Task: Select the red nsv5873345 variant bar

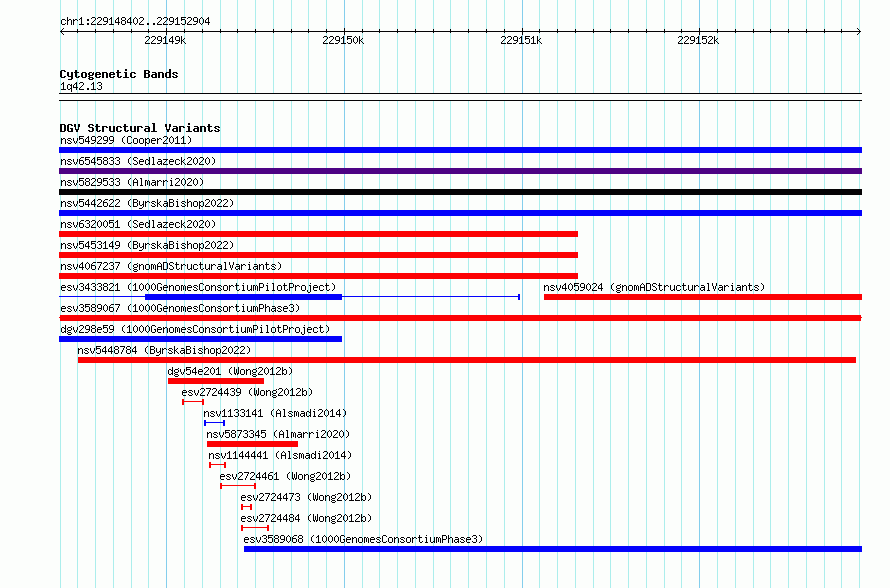Action: click(x=253, y=444)
